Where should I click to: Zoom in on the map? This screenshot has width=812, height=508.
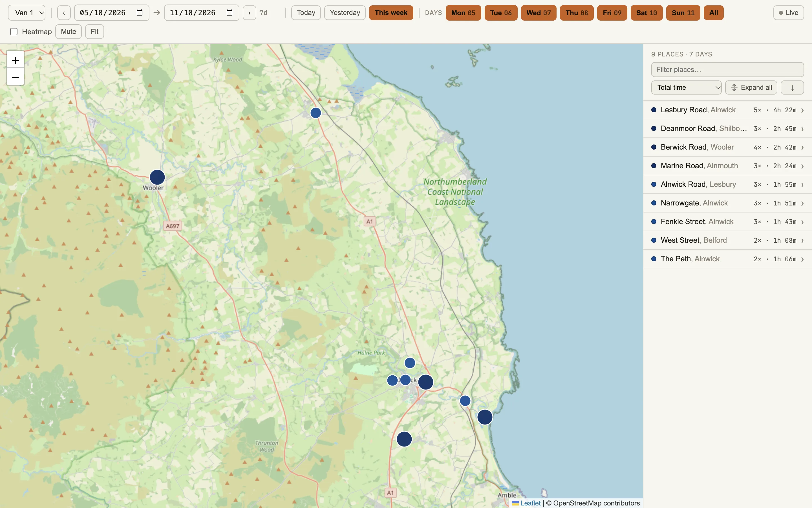pos(15,60)
